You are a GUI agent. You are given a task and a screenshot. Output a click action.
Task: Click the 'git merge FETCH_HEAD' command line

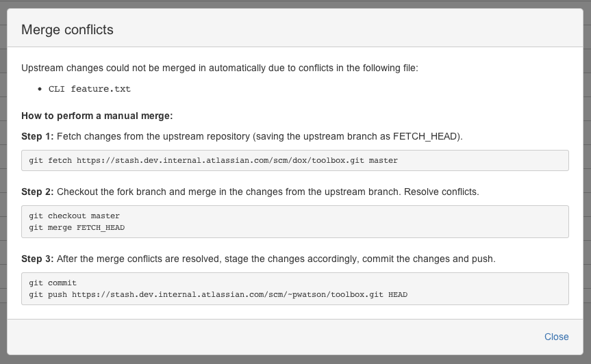[x=77, y=227]
